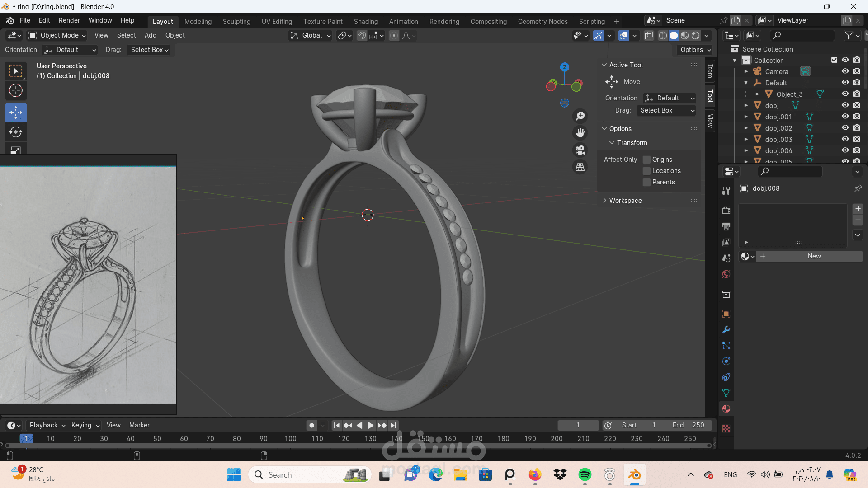
Task: Click frame 100 on the timeline
Action: pyautogui.click(x=290, y=438)
